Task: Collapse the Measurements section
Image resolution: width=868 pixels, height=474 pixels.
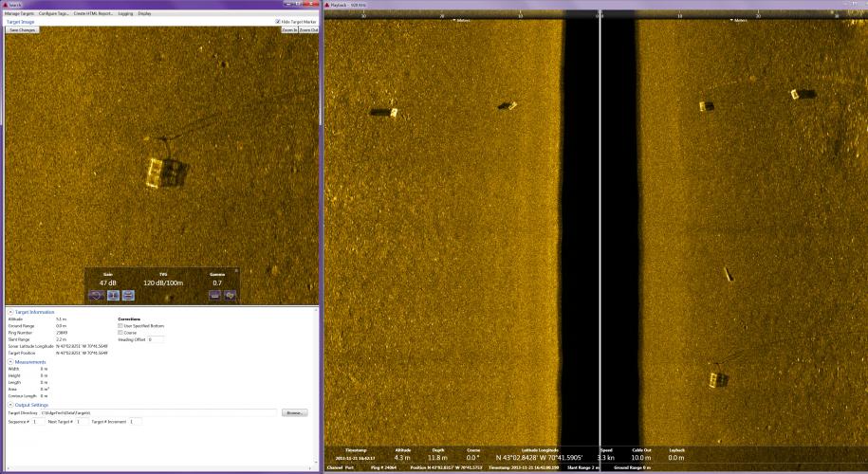Action: coord(10,361)
